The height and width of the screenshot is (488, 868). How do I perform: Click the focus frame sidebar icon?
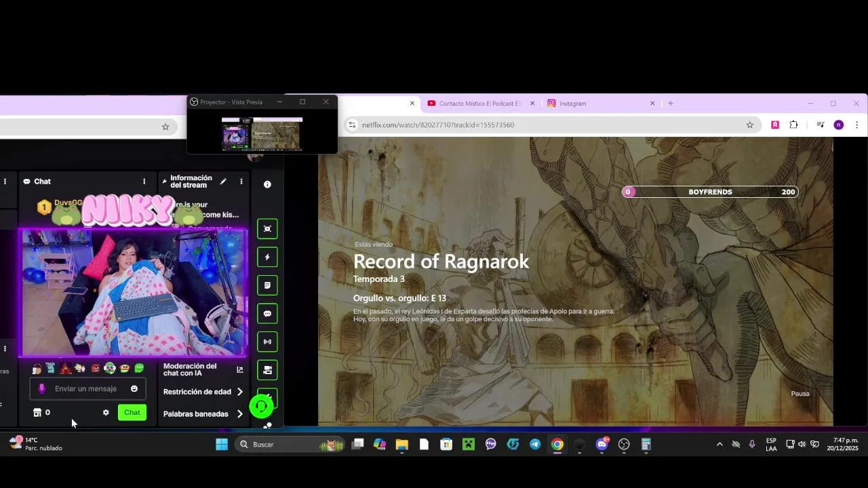click(x=267, y=229)
